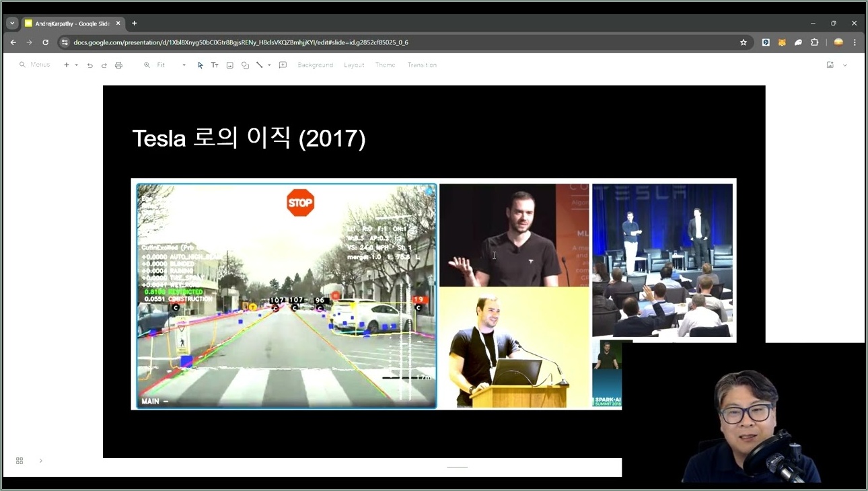Click the new slide plus button
The width and height of the screenshot is (868, 491).
67,65
